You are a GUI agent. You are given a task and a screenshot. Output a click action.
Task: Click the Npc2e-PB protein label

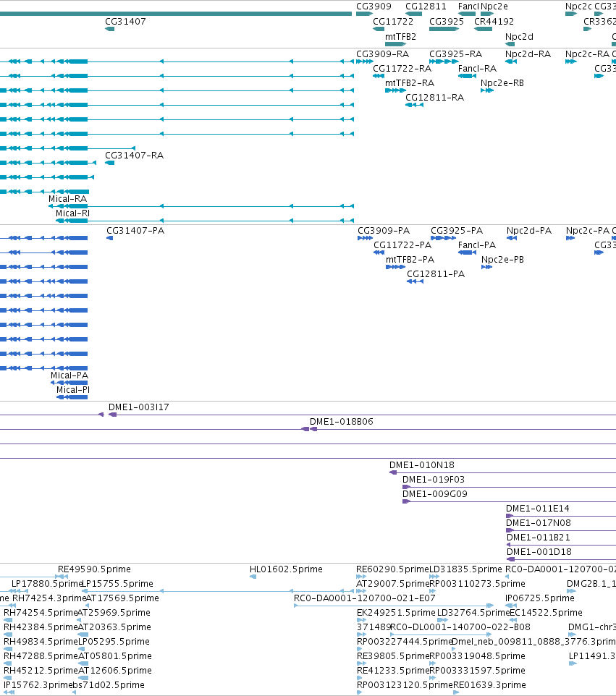502,260
